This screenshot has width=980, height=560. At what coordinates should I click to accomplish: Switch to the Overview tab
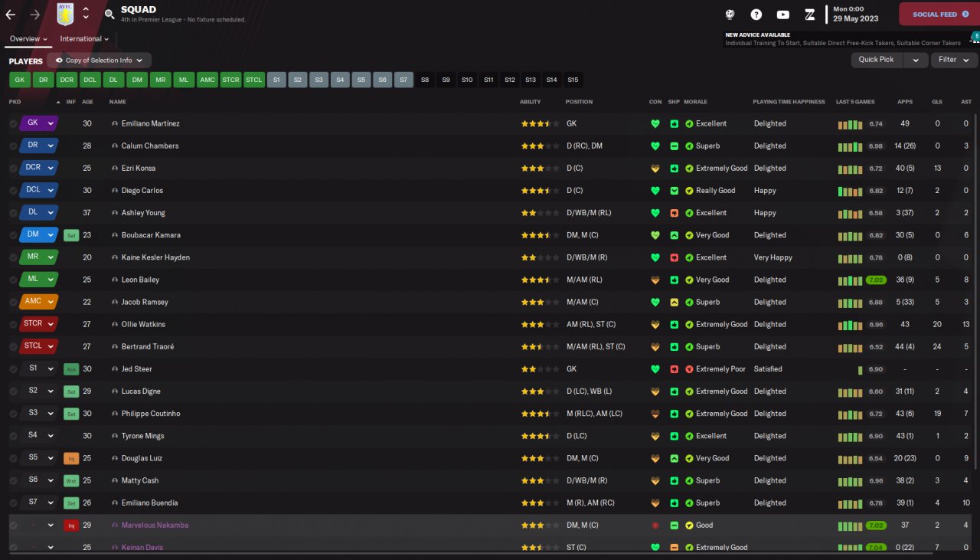tap(29, 39)
